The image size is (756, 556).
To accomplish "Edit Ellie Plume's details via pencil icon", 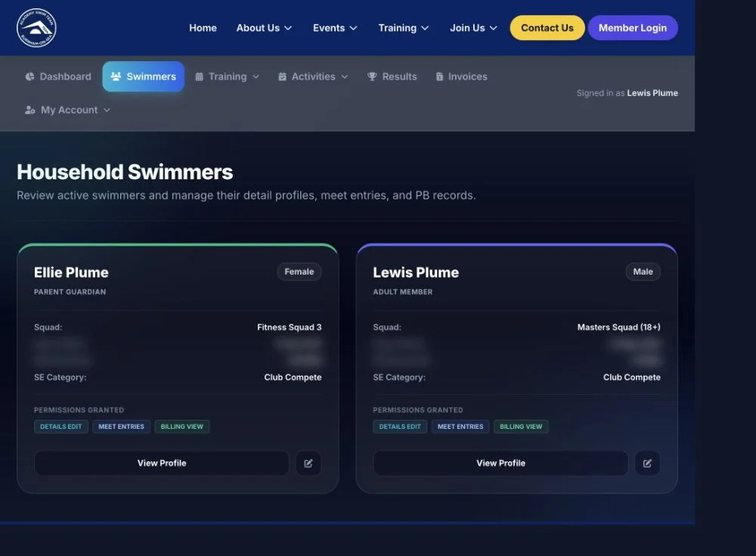I will 308,463.
